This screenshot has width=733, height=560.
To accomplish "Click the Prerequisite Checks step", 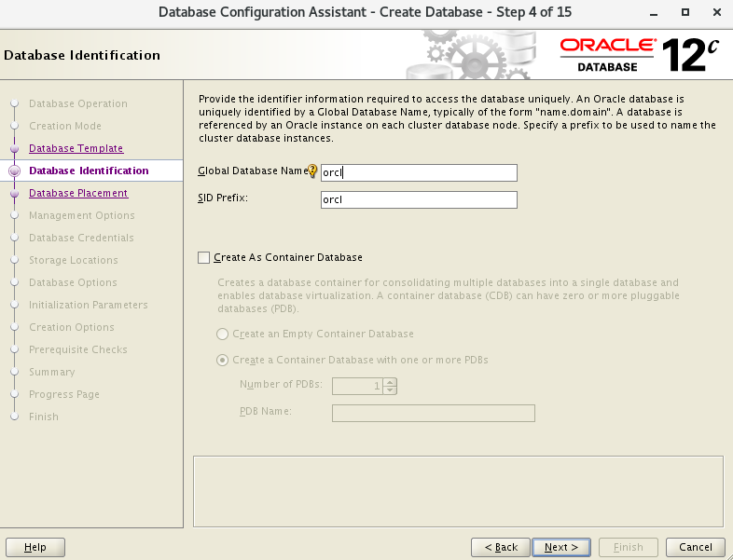I will (x=78, y=350).
